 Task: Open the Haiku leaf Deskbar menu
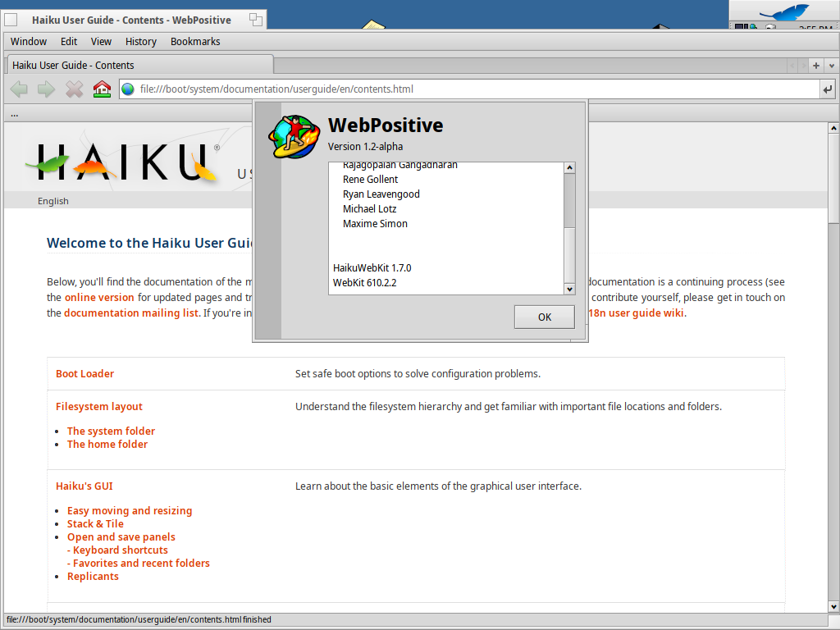coord(784,11)
